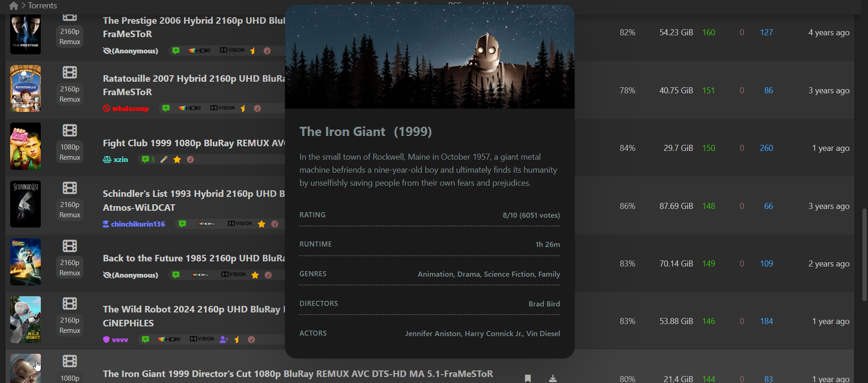Click The Iron Giant (1999) popup title
The image size is (868, 383).
click(x=366, y=132)
